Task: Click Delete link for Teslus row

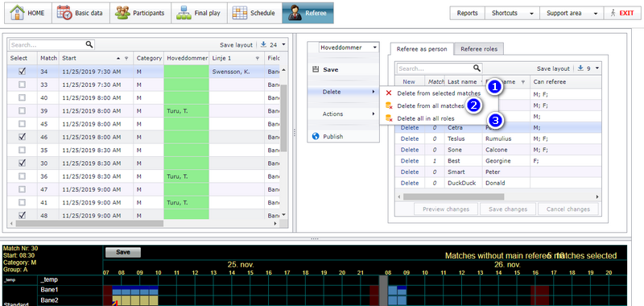Action: 410,139
